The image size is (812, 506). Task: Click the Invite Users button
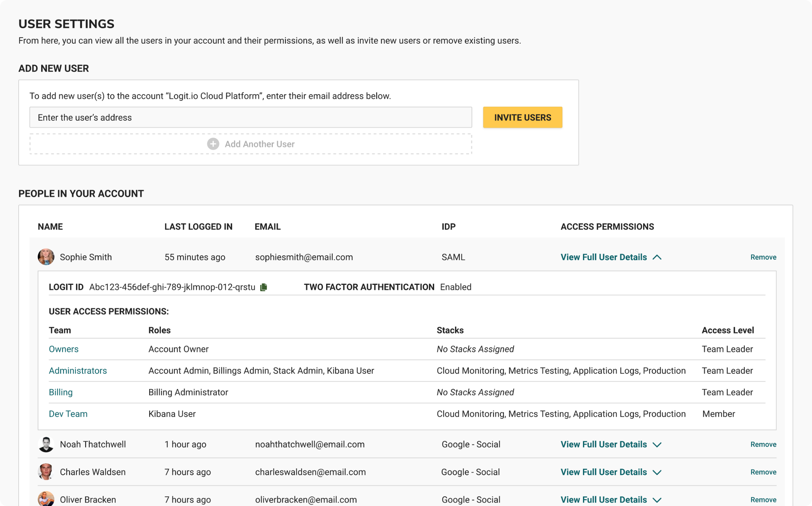tap(522, 117)
